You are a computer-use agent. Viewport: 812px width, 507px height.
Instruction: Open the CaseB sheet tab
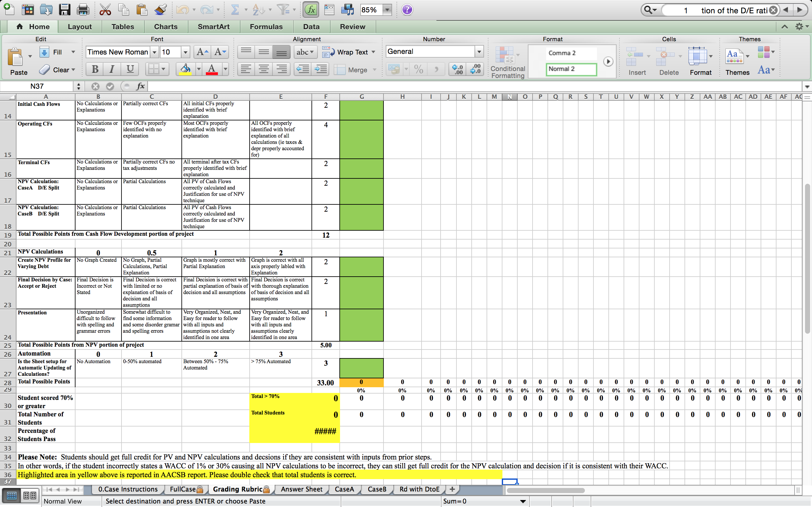377,489
